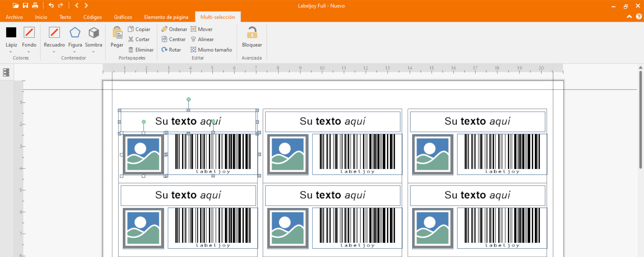Image resolution: width=644 pixels, height=257 pixels.
Task: Switch to the Elemento de página tab
Action: (x=166, y=17)
